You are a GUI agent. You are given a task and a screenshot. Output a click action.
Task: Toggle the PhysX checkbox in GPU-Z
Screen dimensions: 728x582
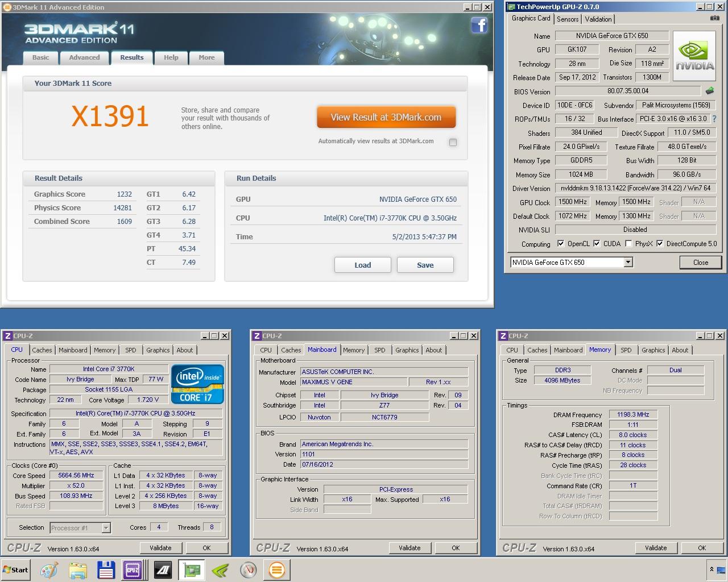point(628,244)
